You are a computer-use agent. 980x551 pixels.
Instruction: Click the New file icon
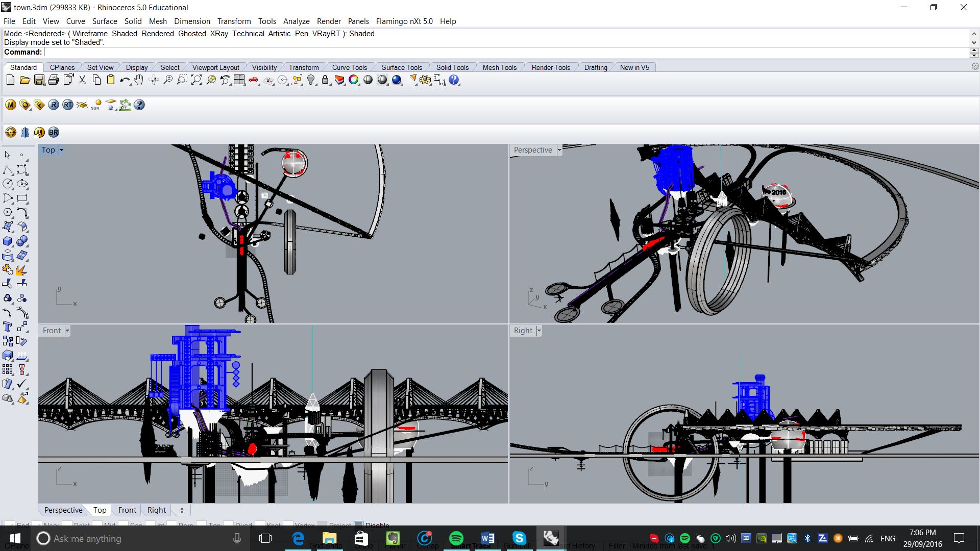point(10,80)
